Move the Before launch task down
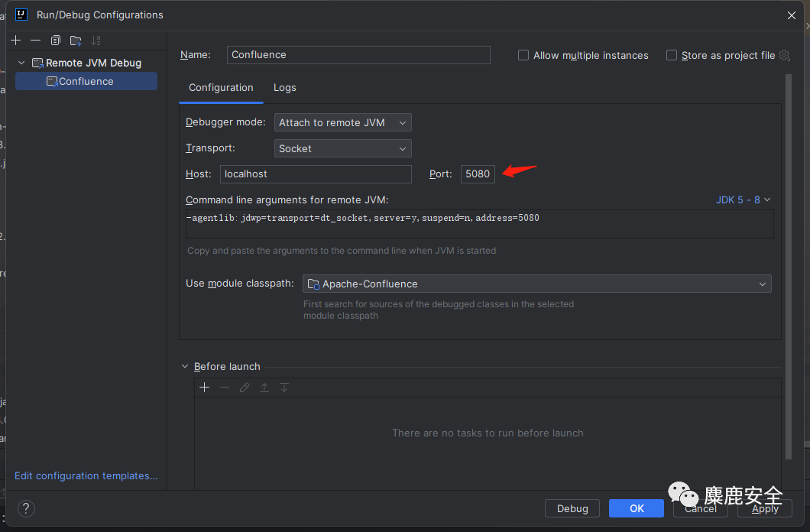Image resolution: width=810 pixels, height=532 pixels. coord(284,388)
